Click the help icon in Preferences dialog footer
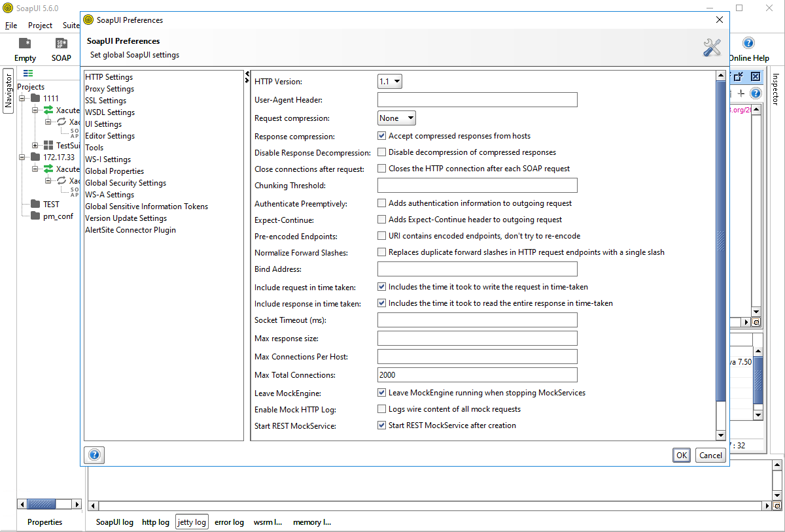 [94, 455]
